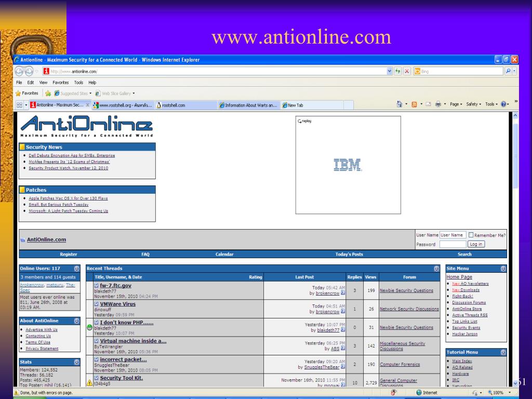Open the File menu
The image size is (532, 399).
(x=19, y=83)
